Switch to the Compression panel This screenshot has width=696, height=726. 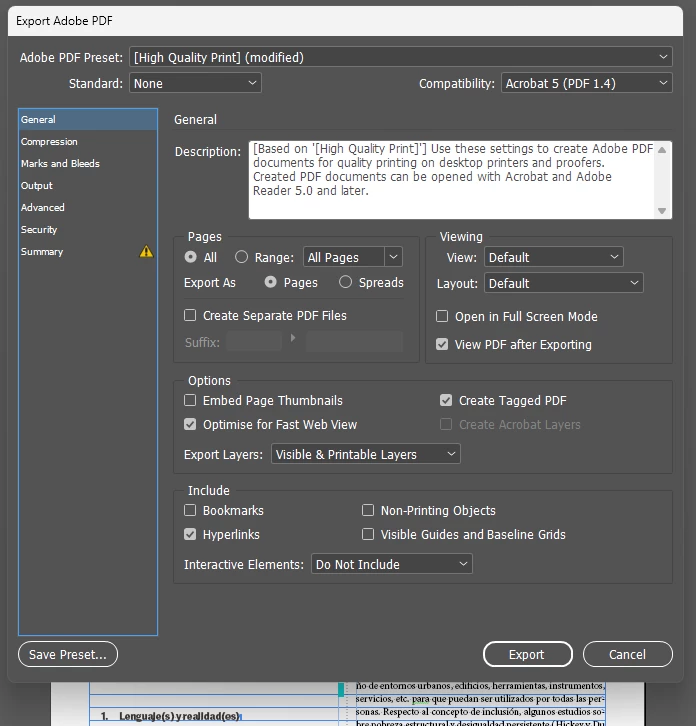click(x=88, y=142)
